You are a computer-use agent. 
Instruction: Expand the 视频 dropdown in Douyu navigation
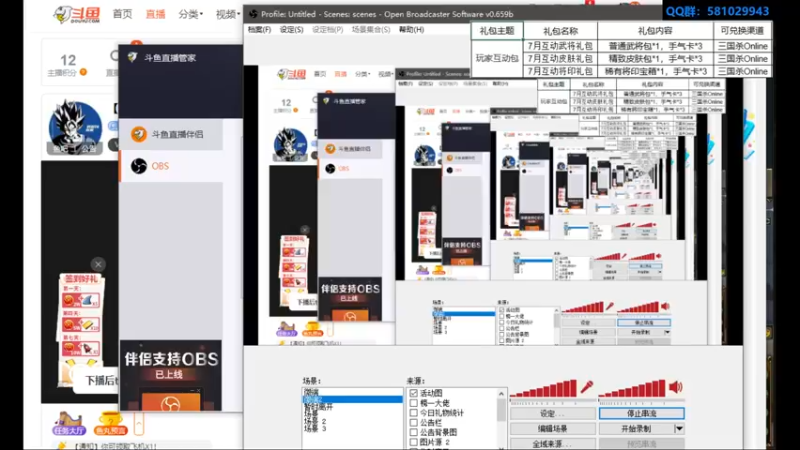coord(228,14)
